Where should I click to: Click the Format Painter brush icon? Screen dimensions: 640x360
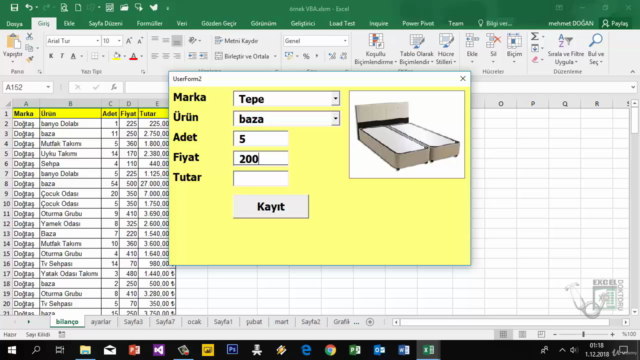(29, 60)
